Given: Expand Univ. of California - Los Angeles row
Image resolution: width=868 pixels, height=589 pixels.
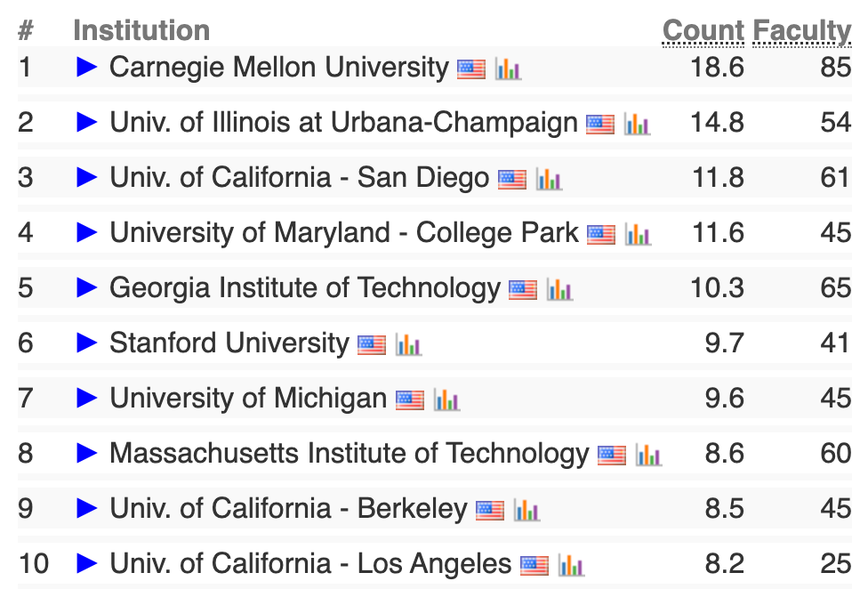Looking at the screenshot, I should [x=86, y=563].
